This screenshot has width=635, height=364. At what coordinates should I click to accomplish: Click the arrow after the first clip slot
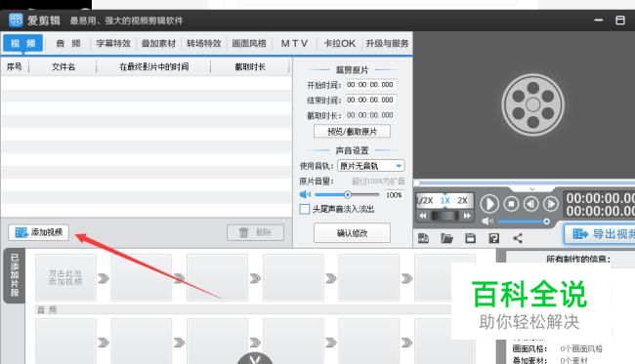[x=104, y=278]
